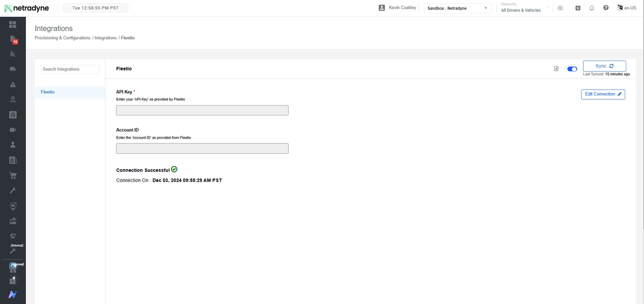The width and height of the screenshot is (644, 304).
Task: Open the report document icon in sidebar
Action: pyautogui.click(x=13, y=160)
